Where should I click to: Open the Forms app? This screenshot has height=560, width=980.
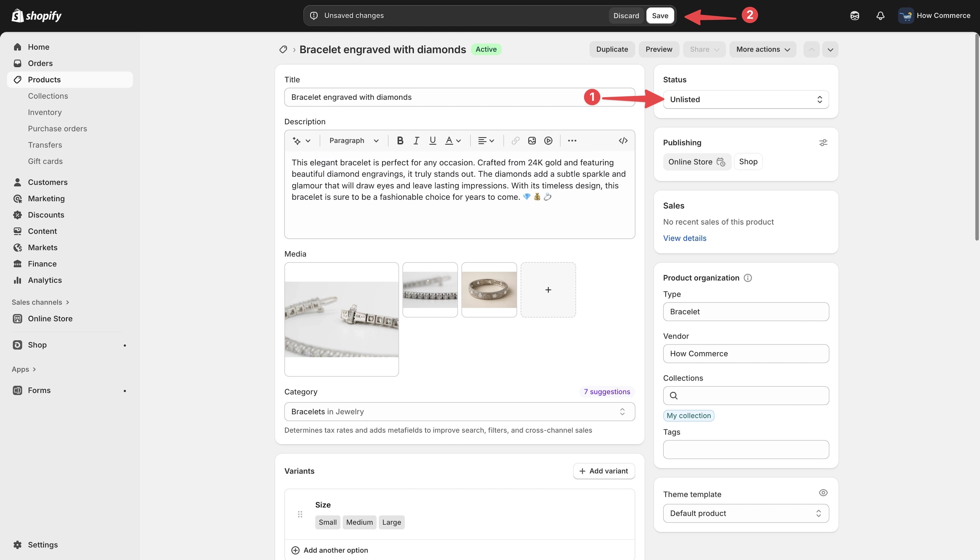click(x=70, y=390)
